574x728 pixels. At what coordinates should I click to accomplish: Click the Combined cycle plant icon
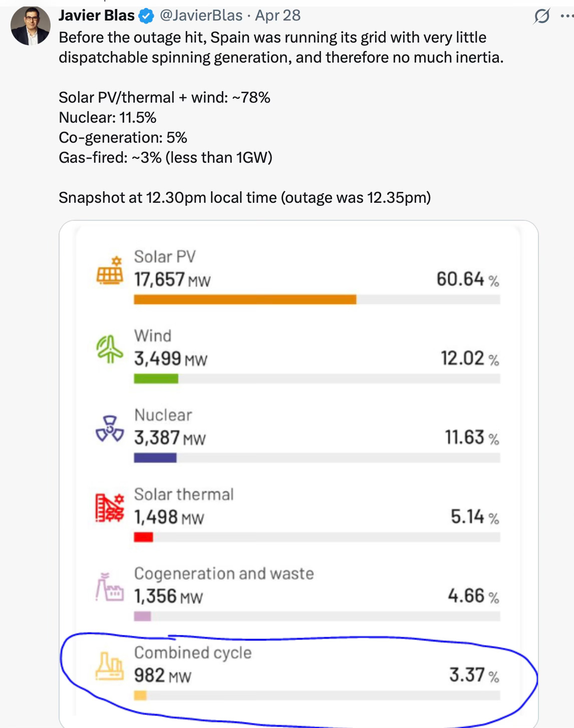pos(110,666)
